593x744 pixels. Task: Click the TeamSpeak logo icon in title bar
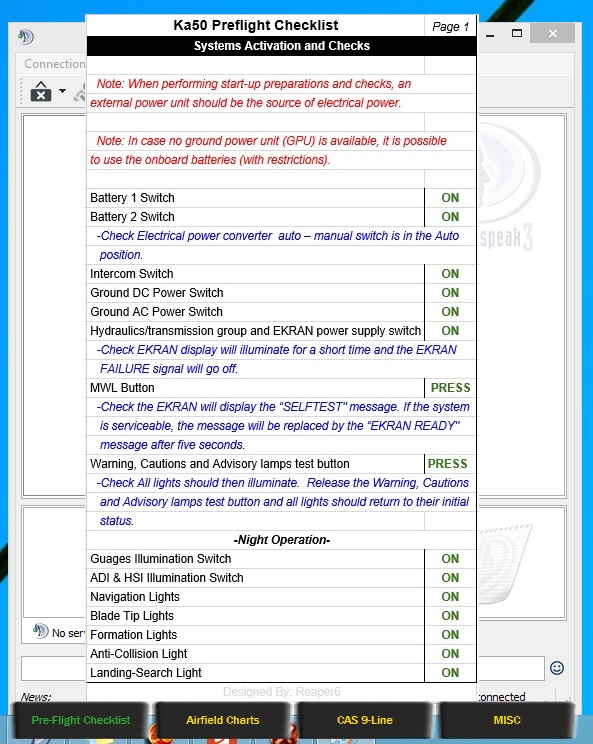(27, 36)
